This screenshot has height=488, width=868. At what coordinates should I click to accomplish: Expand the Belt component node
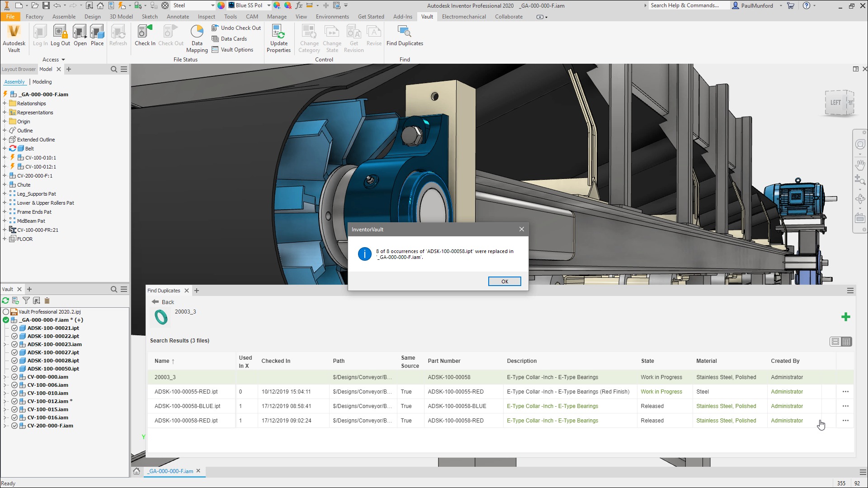(5, 149)
